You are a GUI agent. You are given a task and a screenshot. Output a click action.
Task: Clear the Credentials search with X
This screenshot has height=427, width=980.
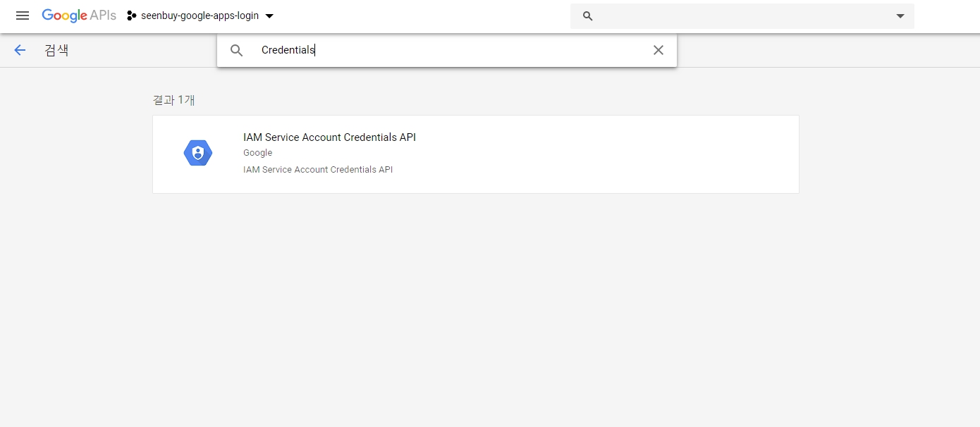(658, 50)
